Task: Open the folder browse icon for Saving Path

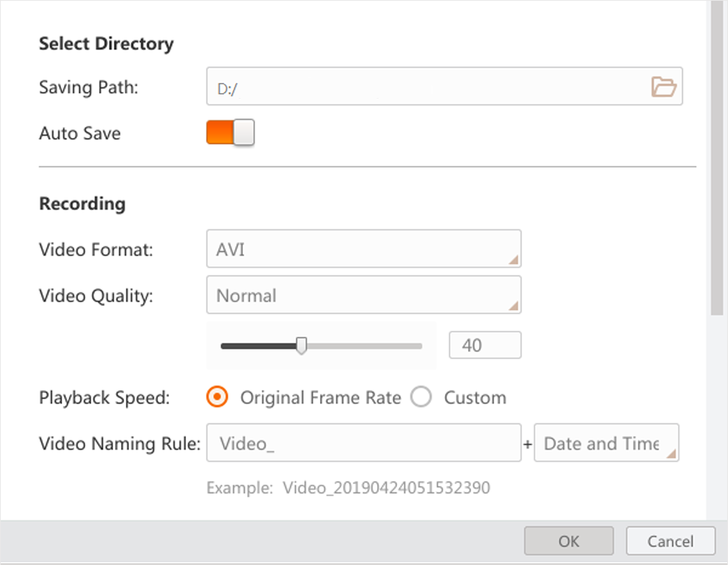Action: click(x=663, y=87)
